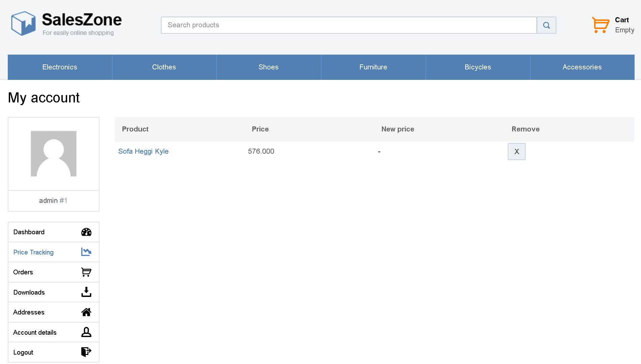Open Account details in account menu
The width and height of the screenshot is (641, 364).
(54, 332)
